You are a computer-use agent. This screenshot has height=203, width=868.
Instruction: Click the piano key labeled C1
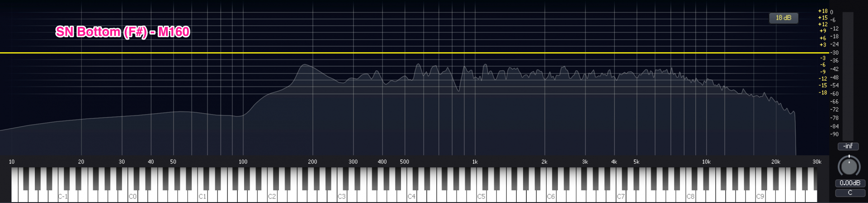tap(202, 185)
